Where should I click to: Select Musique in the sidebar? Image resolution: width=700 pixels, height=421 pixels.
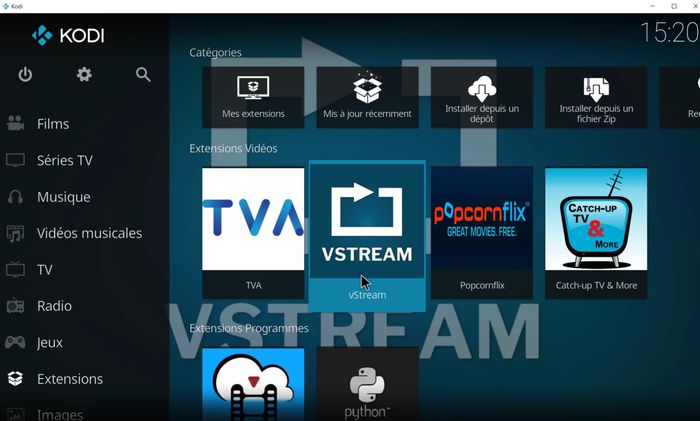63,197
